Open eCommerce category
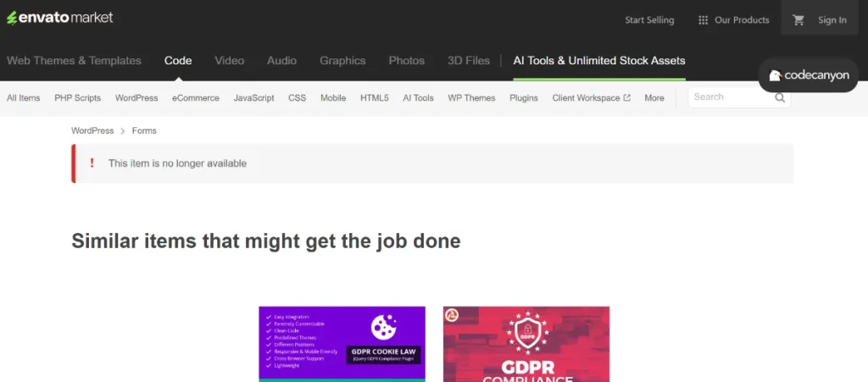 tap(196, 98)
